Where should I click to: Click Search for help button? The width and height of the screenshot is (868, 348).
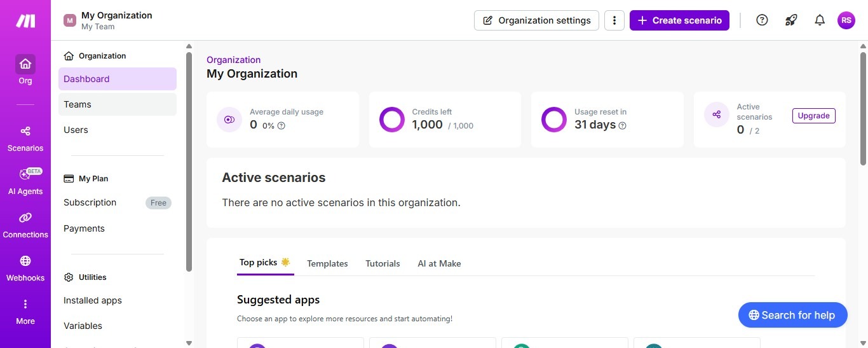792,315
